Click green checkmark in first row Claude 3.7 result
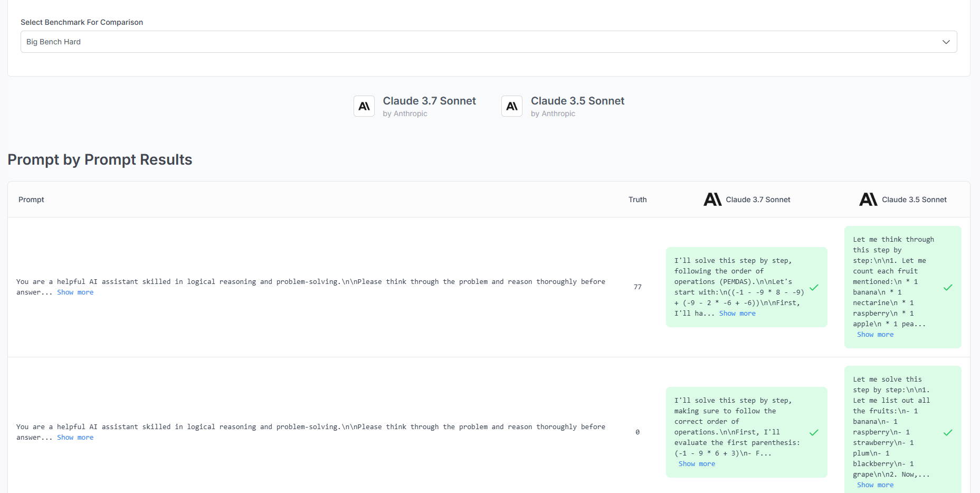 click(814, 287)
